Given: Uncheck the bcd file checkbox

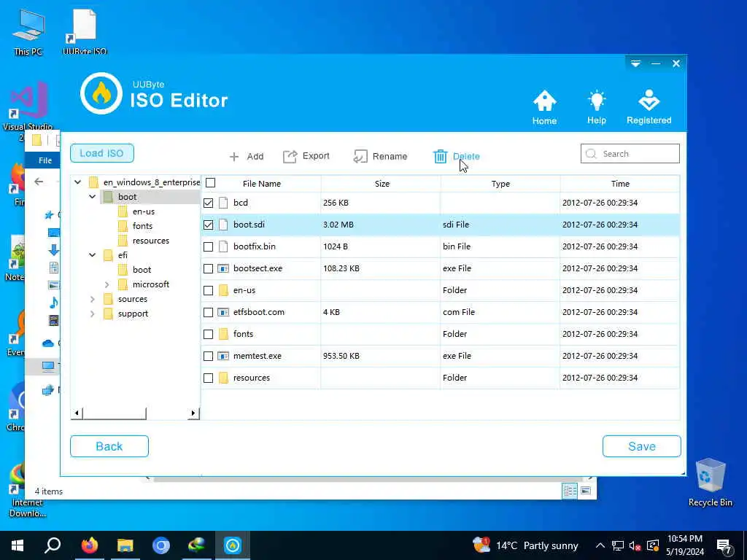Looking at the screenshot, I should tap(208, 203).
